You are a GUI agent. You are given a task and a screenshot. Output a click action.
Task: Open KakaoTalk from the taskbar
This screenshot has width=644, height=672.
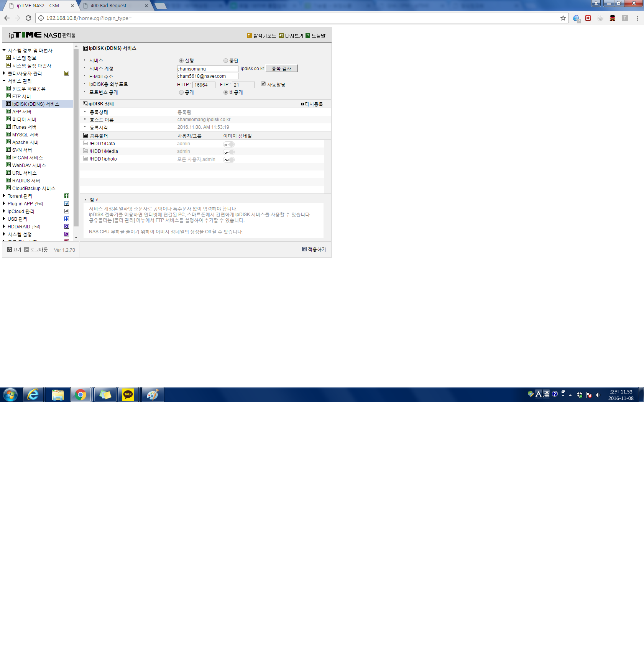pos(128,395)
